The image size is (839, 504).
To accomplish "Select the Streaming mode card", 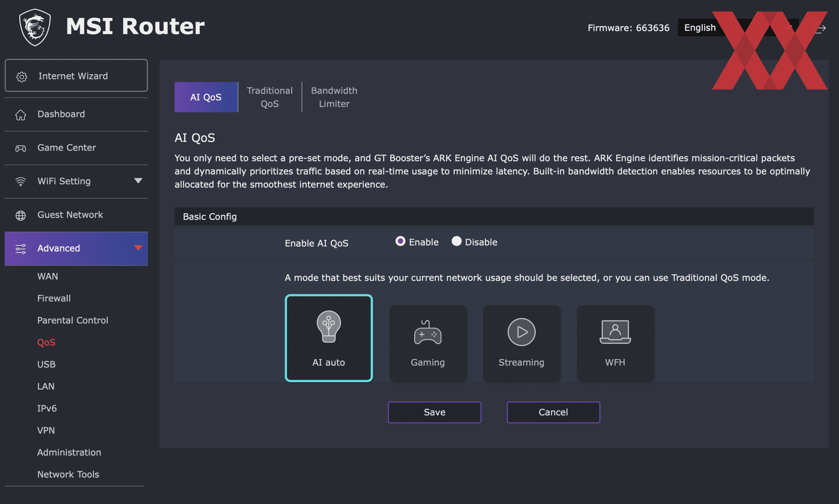I will click(521, 344).
